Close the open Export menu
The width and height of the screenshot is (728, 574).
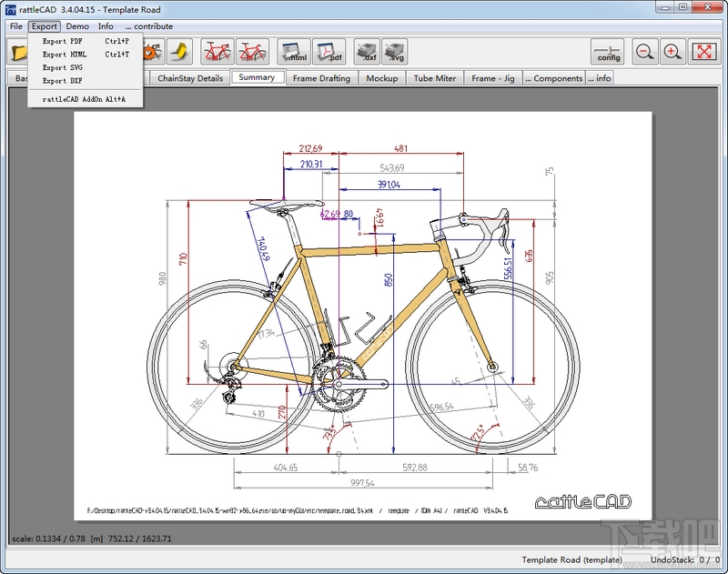coord(44,26)
